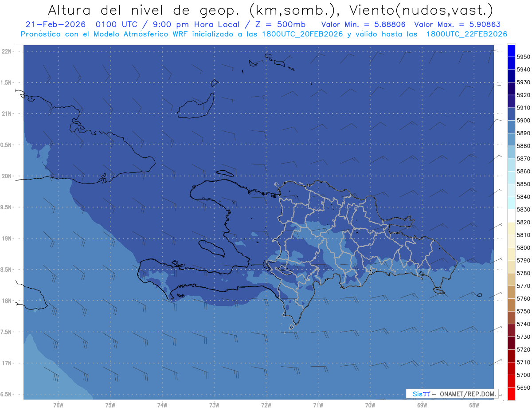Click the '5780' colorbar value
Image resolution: width=532 pixels, height=411 pixels.
click(523, 273)
